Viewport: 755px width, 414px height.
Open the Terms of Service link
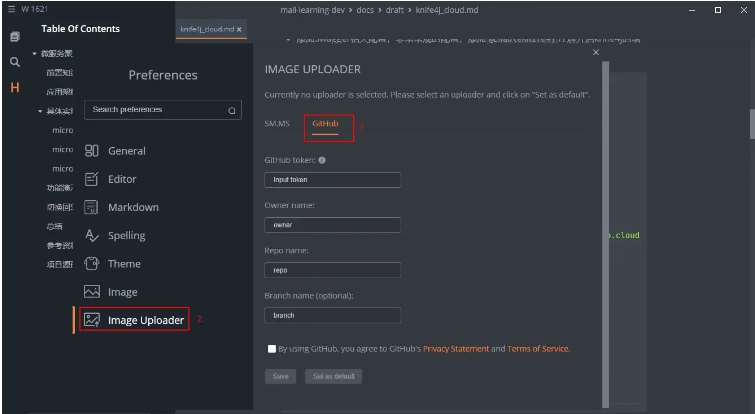click(538, 349)
